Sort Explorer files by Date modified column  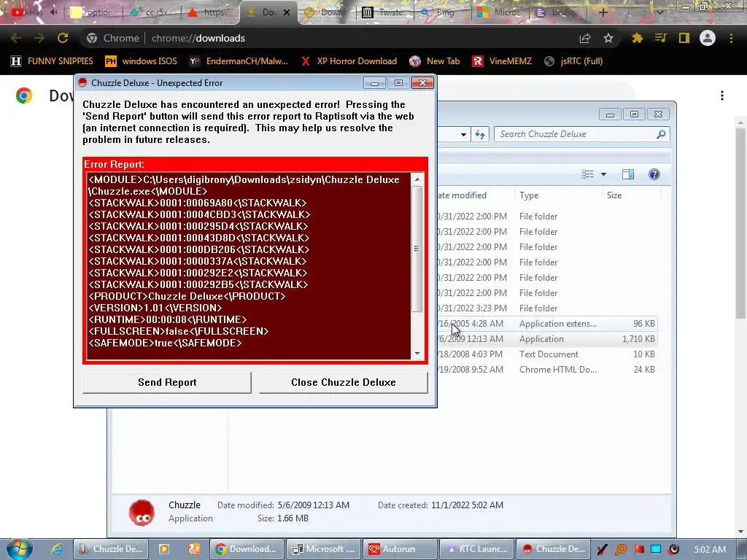[x=476, y=195]
